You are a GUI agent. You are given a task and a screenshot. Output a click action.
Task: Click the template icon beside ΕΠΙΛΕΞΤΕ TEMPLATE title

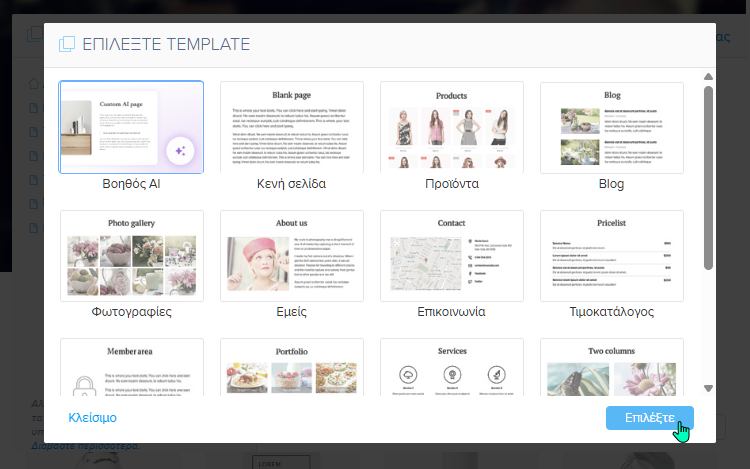click(x=67, y=44)
